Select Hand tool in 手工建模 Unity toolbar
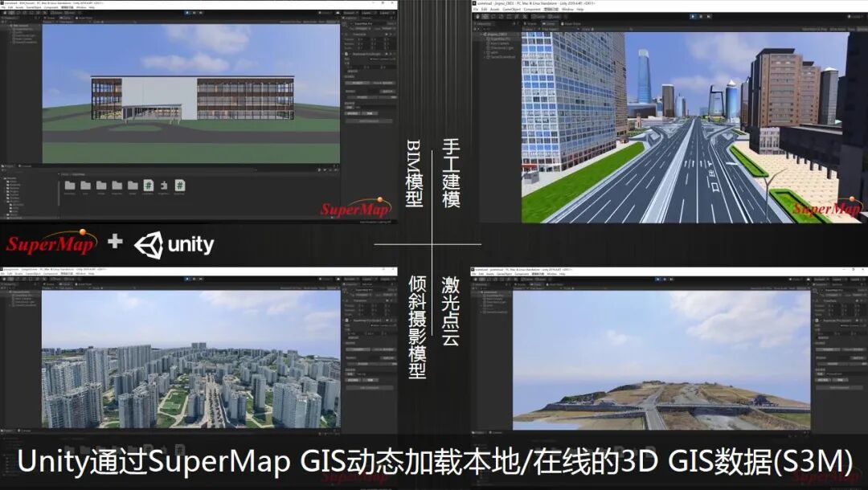The image size is (868, 490). coord(477,17)
